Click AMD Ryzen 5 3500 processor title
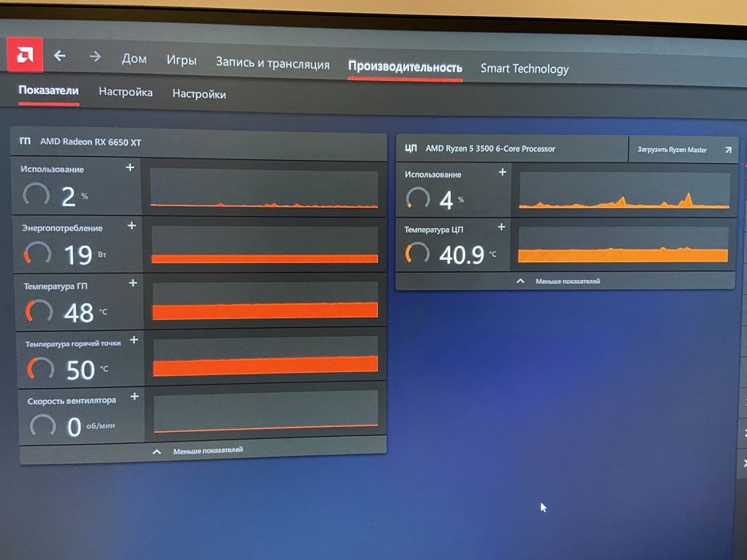 490,149
